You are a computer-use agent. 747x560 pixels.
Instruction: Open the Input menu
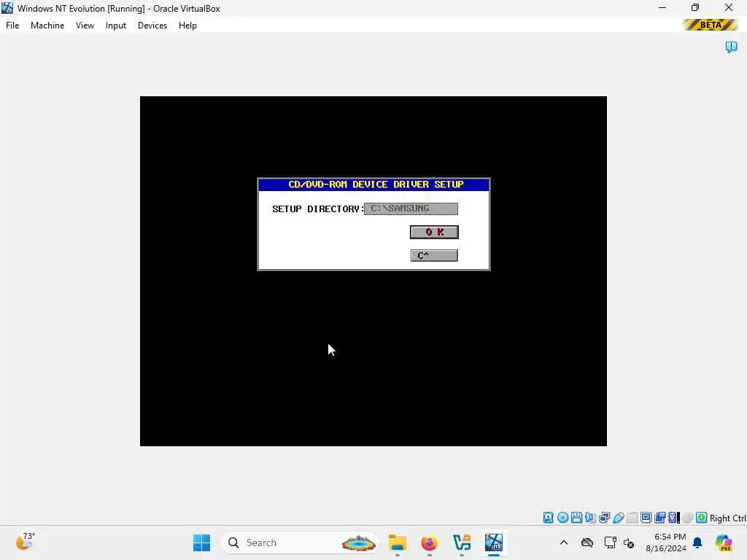[x=116, y=26]
